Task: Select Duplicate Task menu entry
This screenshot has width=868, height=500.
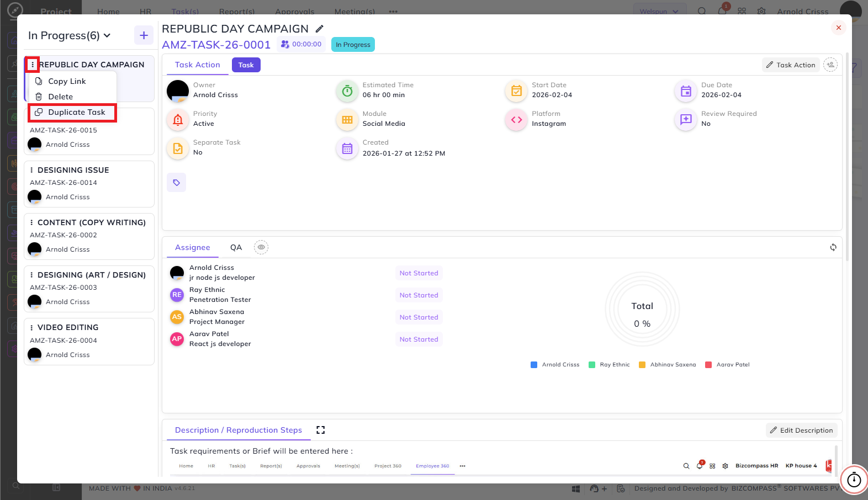Action: 72,112
